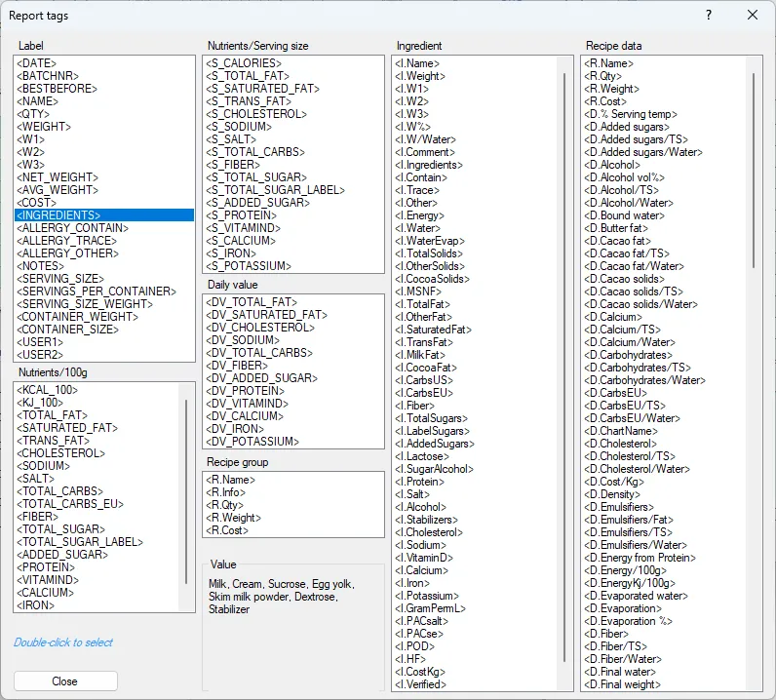Select the <D.Emulsifiers/Fat> tag

pos(629,520)
